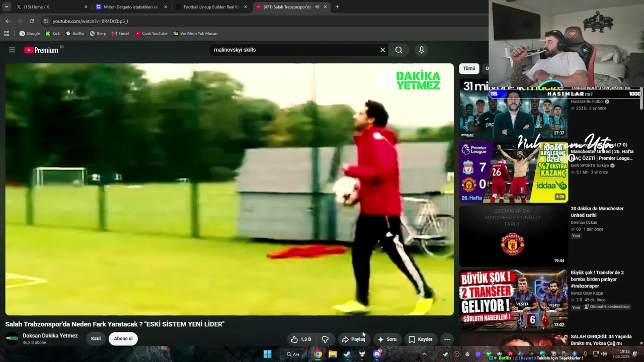
Task: Open the 20 dakika da Manchester United thumbnail
Action: click(513, 236)
